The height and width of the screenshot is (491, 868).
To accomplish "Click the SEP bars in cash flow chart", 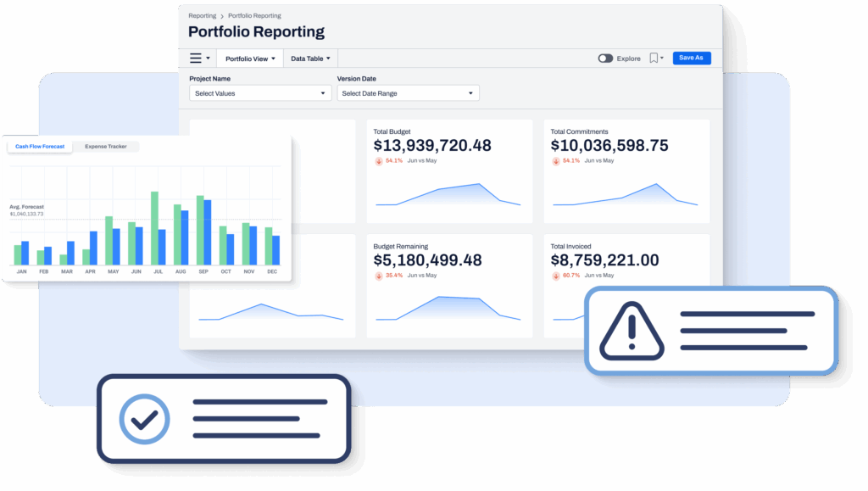I will point(203,230).
